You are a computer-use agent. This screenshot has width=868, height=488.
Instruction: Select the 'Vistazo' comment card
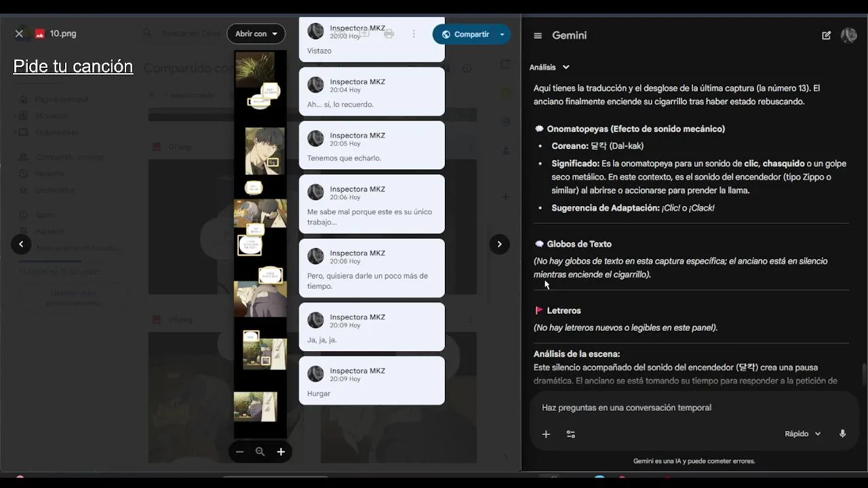(x=372, y=39)
